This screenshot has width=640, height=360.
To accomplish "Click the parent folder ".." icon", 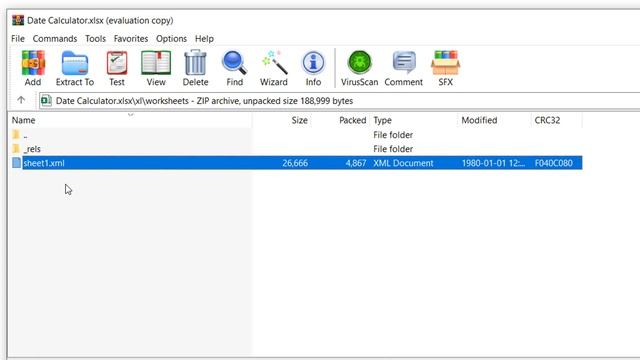I will tap(16, 135).
